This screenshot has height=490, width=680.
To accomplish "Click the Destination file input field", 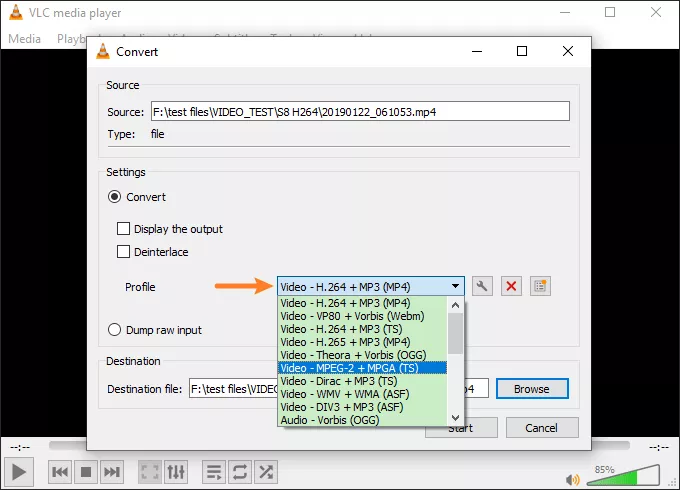I will tap(234, 389).
